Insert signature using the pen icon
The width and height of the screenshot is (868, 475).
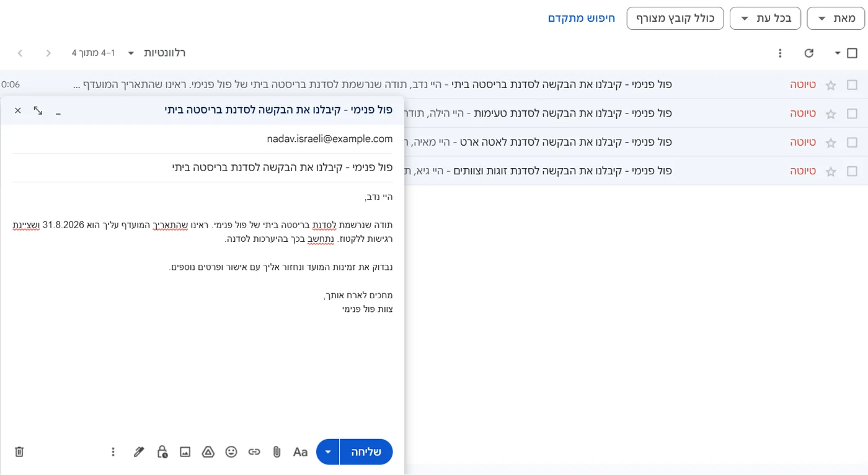tap(139, 452)
